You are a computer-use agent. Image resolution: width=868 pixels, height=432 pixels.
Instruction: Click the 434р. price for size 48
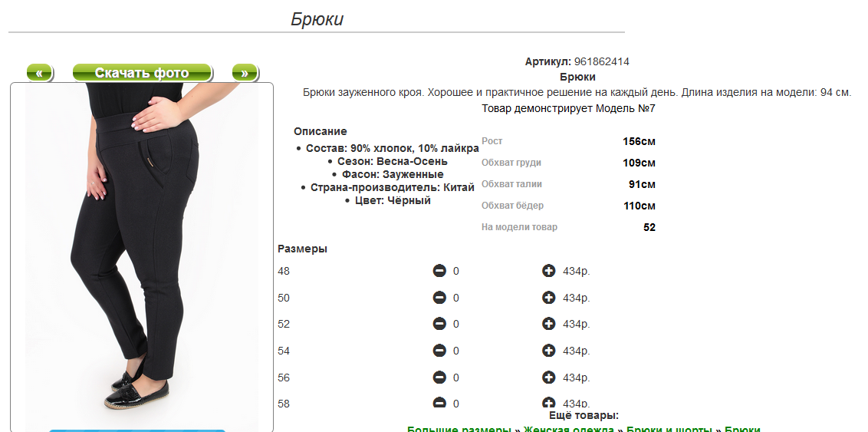point(577,272)
